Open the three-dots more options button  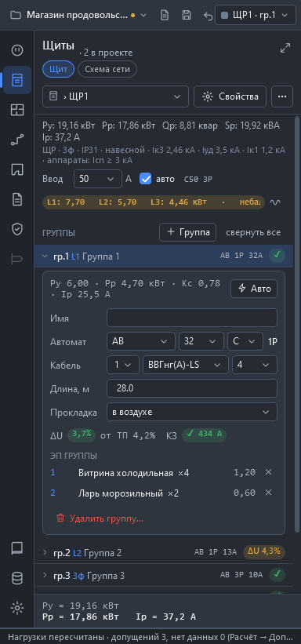tap(282, 96)
